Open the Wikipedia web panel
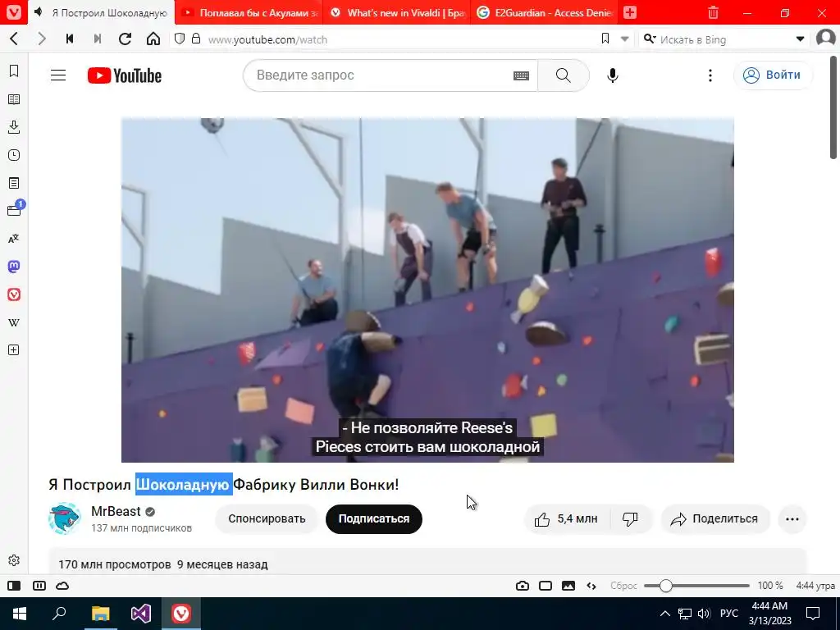Image resolution: width=840 pixels, height=630 pixels. coord(15,322)
